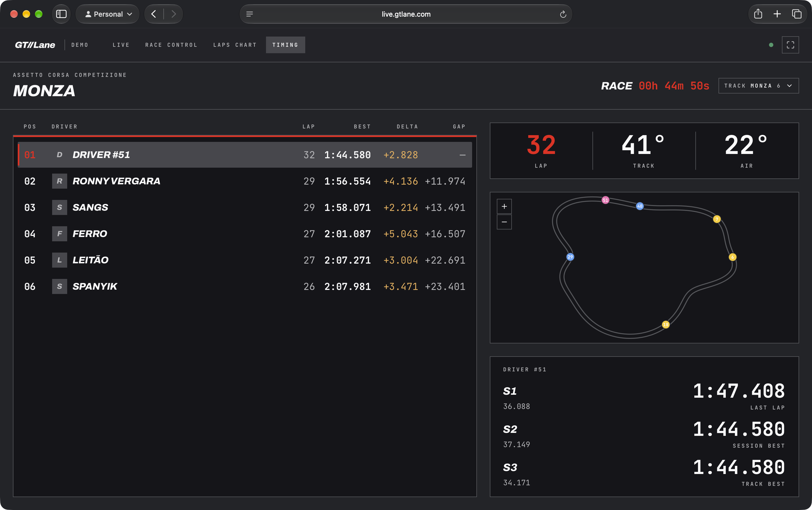Click the D avatar for Driver #51
Screen dimensions: 812x510
60,155
